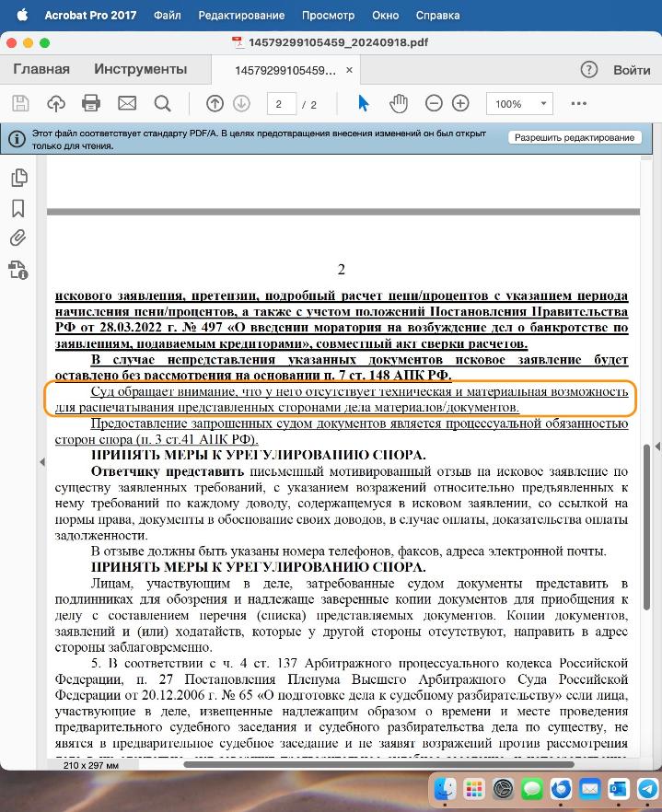Select the 14579299105459 document tab
This screenshot has width=662, height=812.
(x=285, y=70)
